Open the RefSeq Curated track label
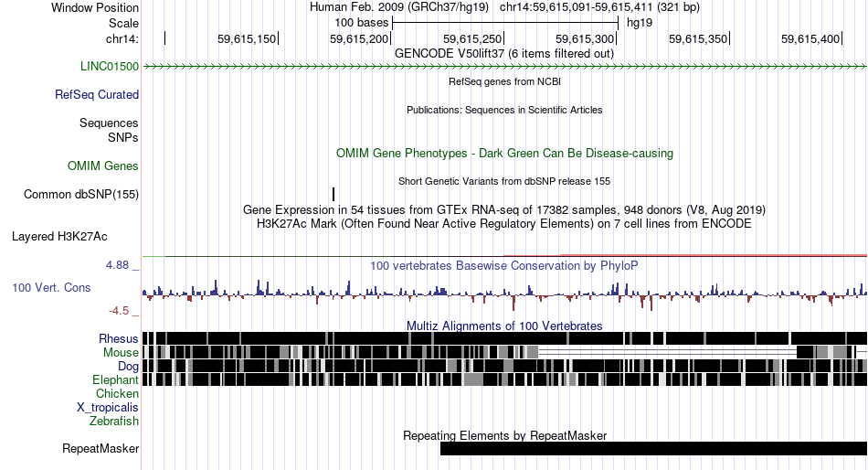This screenshot has width=868, height=470. click(97, 95)
